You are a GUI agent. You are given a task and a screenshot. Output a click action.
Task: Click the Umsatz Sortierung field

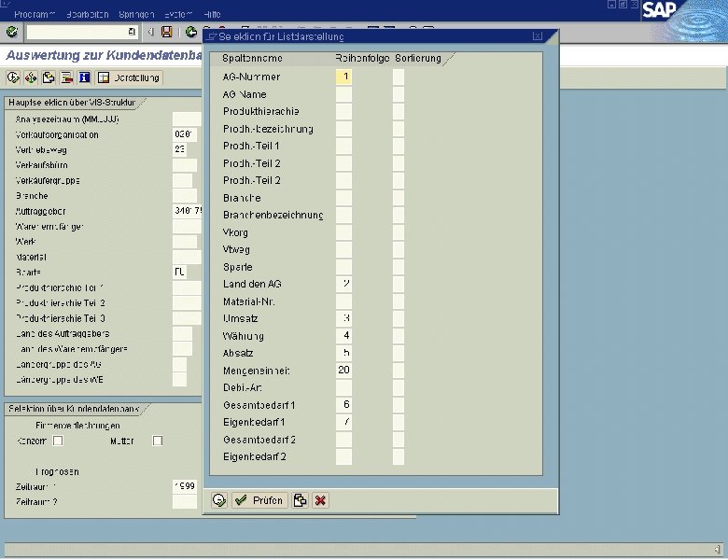(x=399, y=318)
